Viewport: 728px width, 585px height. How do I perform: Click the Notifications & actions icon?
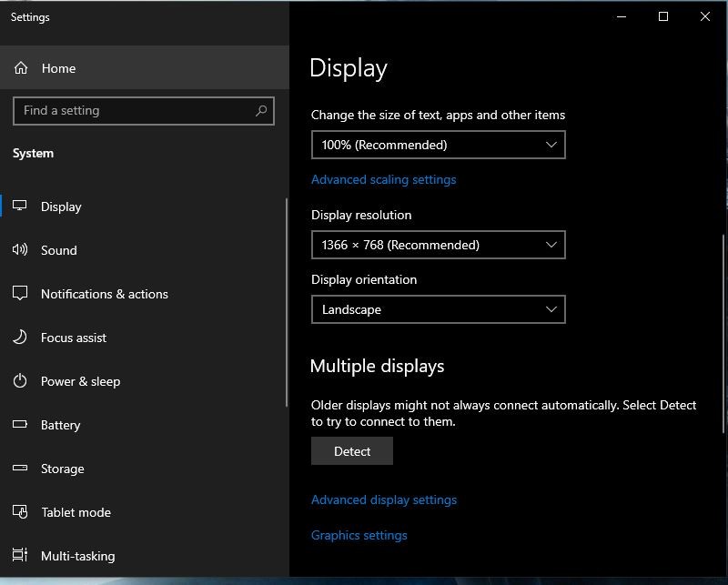pos(20,294)
